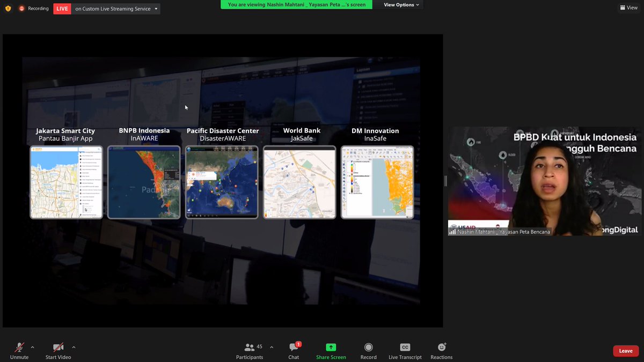The height and width of the screenshot is (362, 644).
Task: Open the Reactions menu
Action: 442,351
